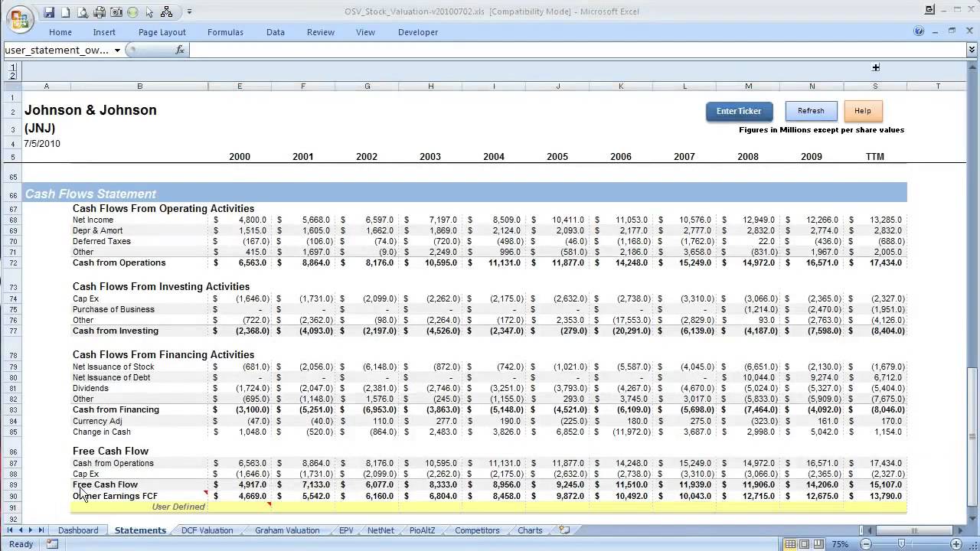The image size is (980, 551).
Task: Click the zoom slider handle
Action: click(x=903, y=544)
